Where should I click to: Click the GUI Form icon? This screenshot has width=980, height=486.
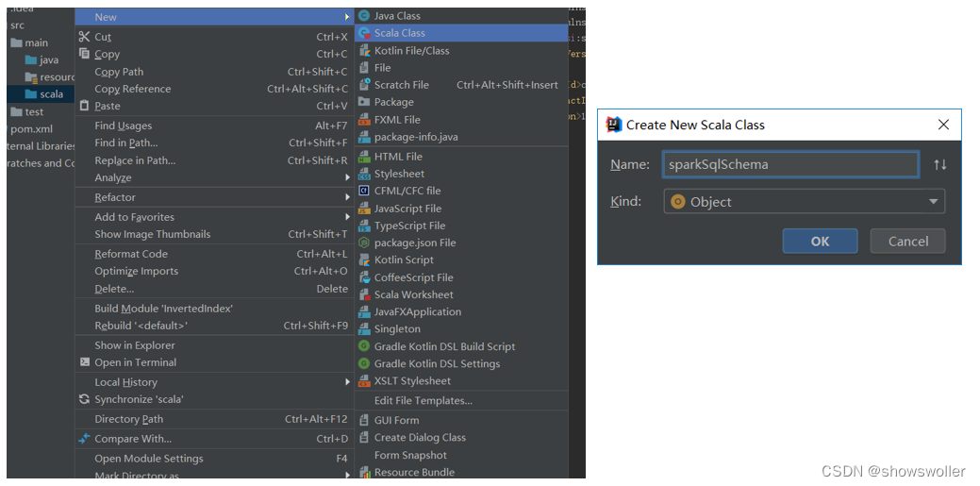pyautogui.click(x=364, y=420)
